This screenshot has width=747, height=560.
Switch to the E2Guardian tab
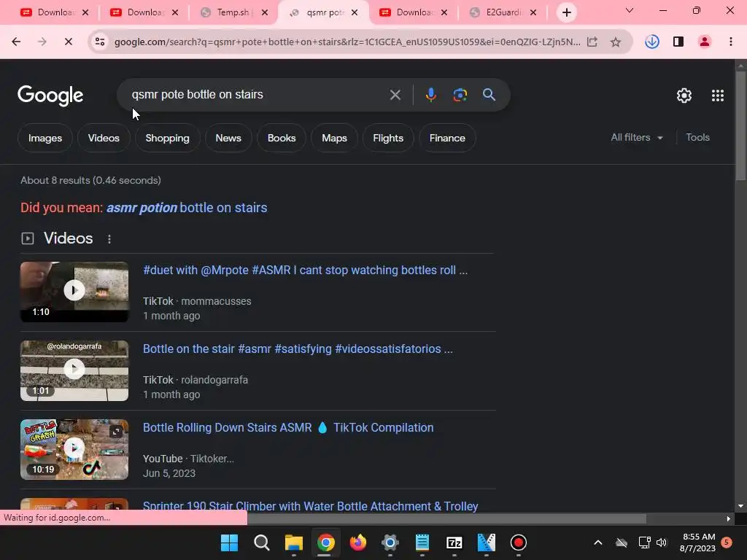tap(503, 12)
